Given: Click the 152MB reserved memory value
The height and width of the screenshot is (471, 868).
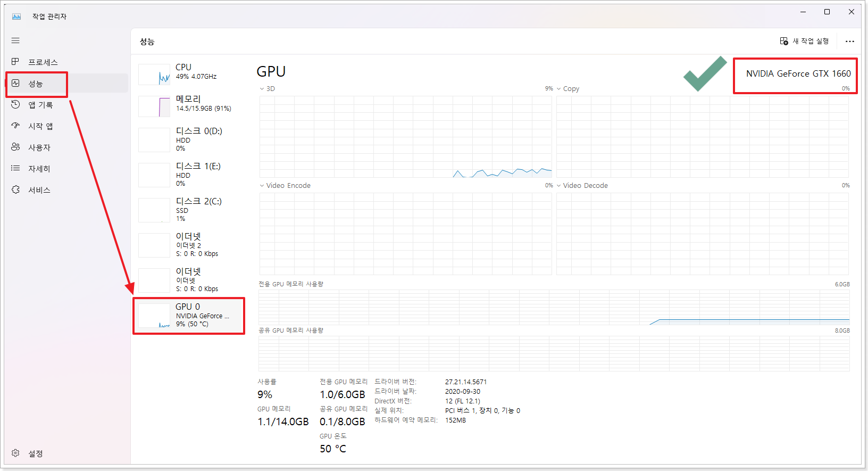Looking at the screenshot, I should 456,420.
